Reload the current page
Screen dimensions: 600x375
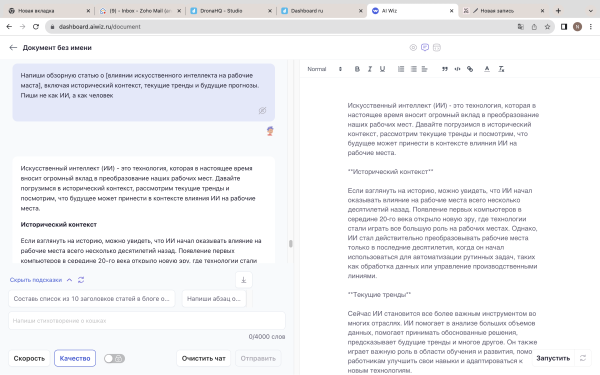click(x=36, y=26)
